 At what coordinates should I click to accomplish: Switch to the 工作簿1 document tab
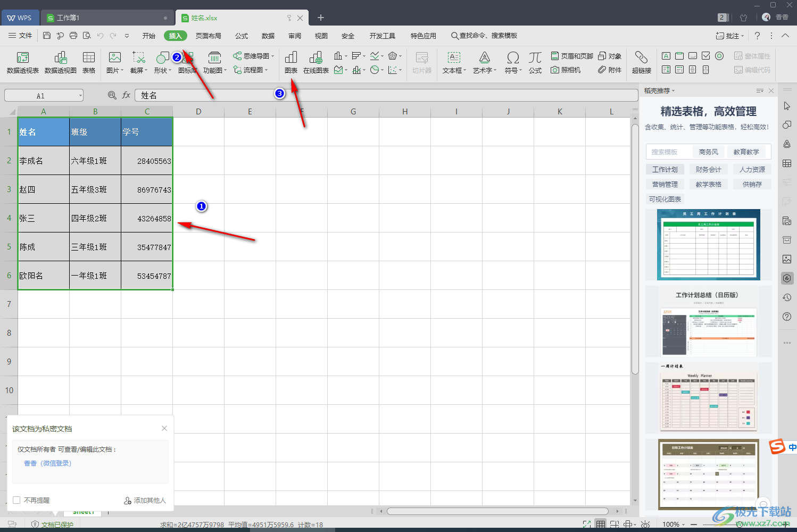point(108,18)
